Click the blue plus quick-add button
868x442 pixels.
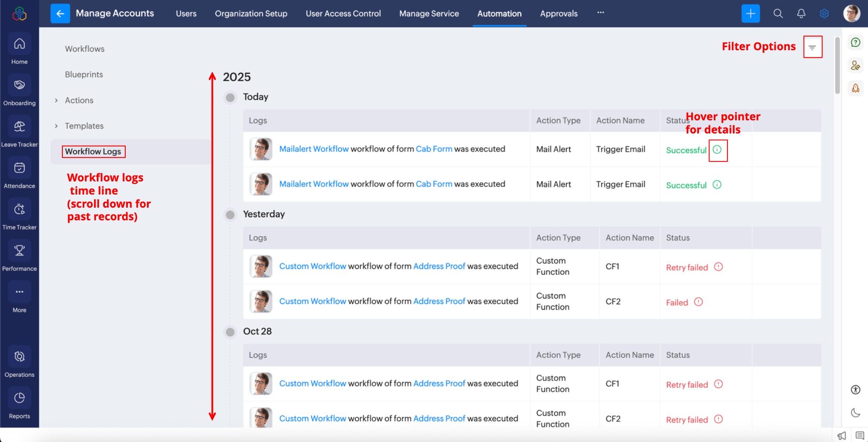750,14
